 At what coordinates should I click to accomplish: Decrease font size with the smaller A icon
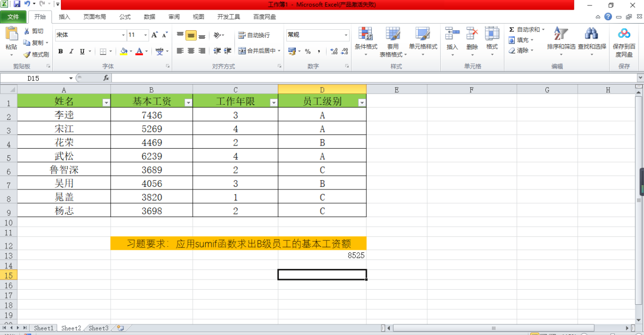click(x=165, y=35)
